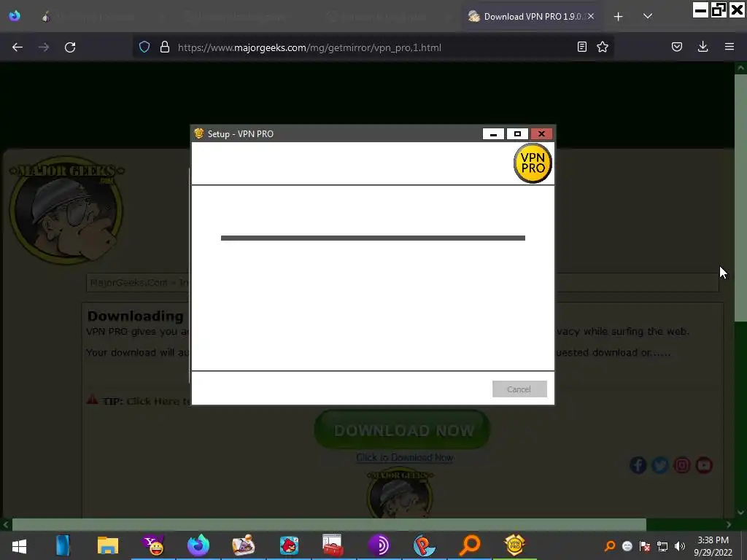Open the network icon in system tray

coord(662,546)
